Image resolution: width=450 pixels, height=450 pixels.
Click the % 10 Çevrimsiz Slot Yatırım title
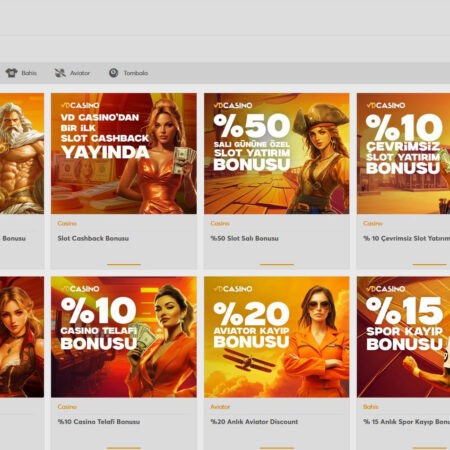[406, 238]
